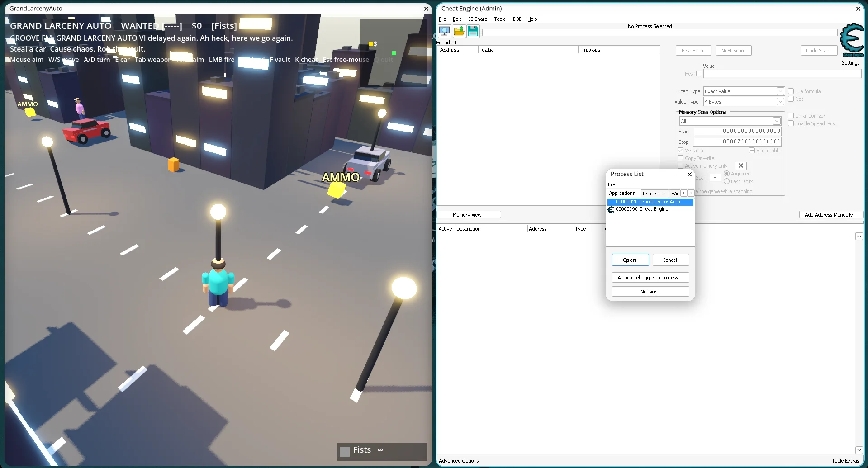Click the Network button
Viewport: 868px width, 468px height.
650,292
